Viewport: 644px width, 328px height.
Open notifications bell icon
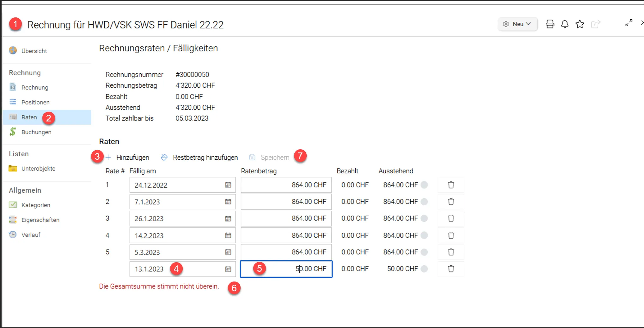tap(565, 24)
